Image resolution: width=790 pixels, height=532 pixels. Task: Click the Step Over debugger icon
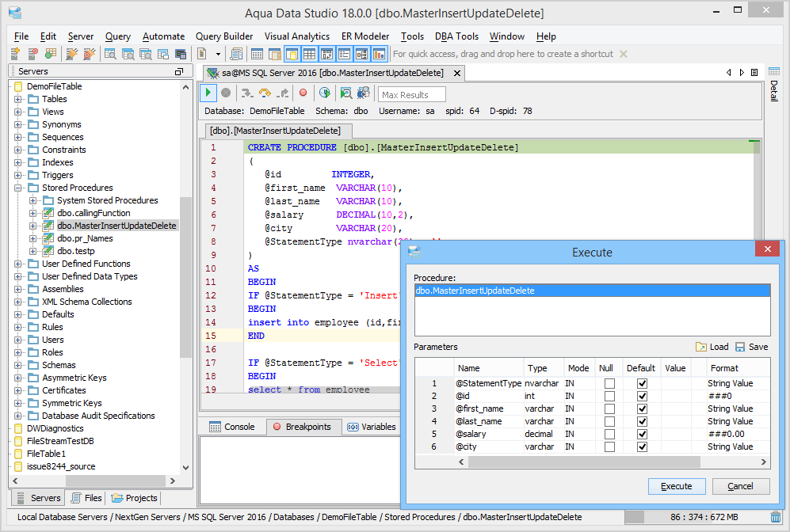(x=265, y=93)
